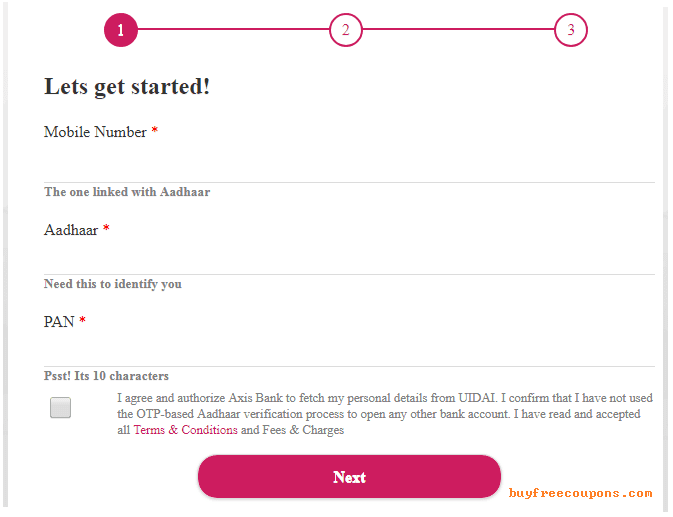Click progress line between steps 1 and 2
Viewport: 673px width, 517px height.
click(233, 29)
